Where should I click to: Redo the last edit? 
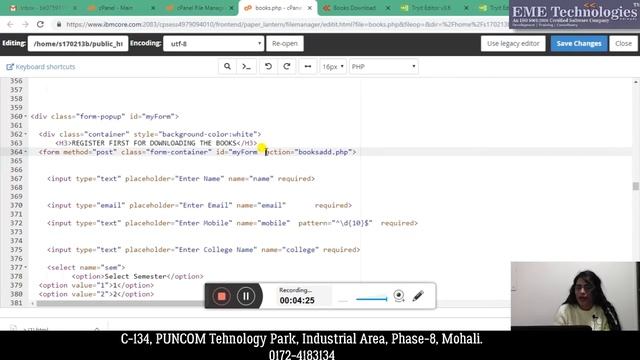[287, 67]
